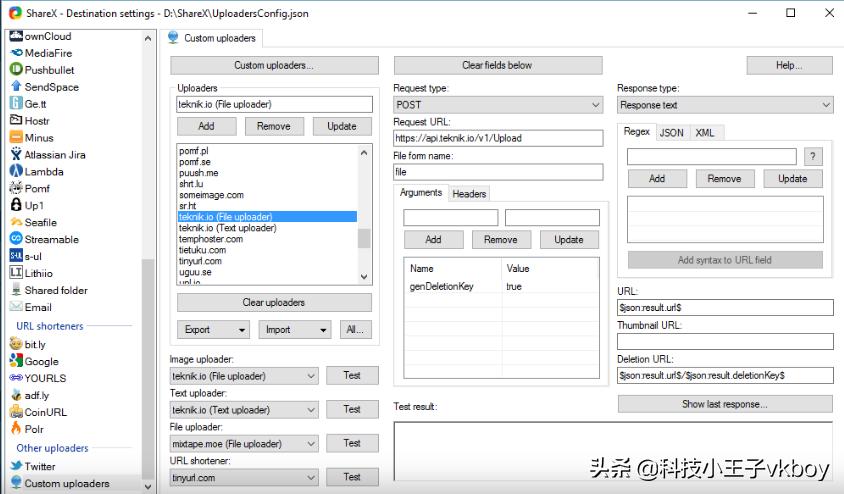Click the bit.ly shortener icon
This screenshot has height=494, width=844.
coord(16,344)
